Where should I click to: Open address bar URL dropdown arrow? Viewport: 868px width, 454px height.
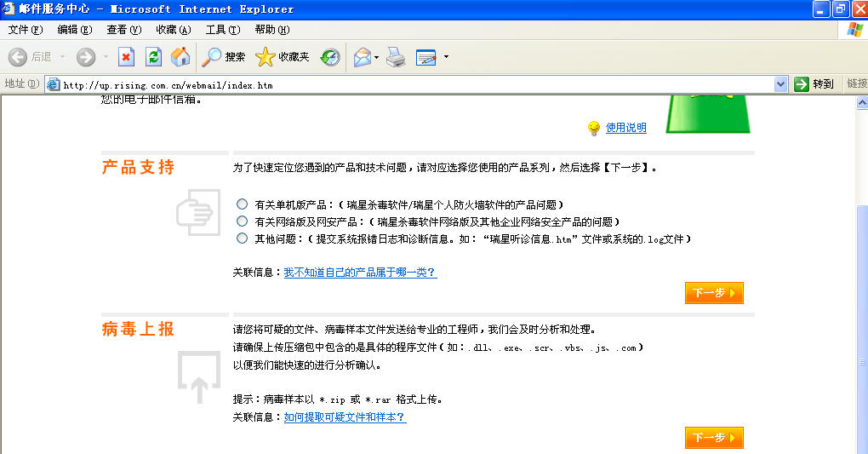pyautogui.click(x=780, y=84)
